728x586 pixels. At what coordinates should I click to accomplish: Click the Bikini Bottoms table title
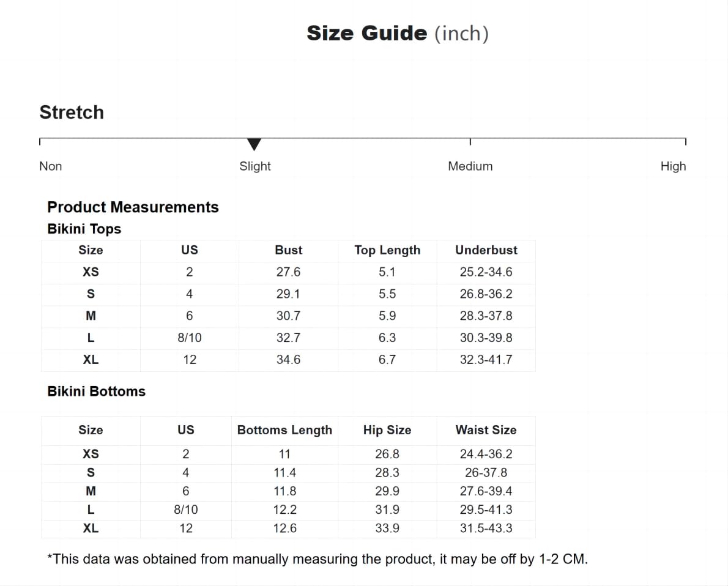pos(97,391)
